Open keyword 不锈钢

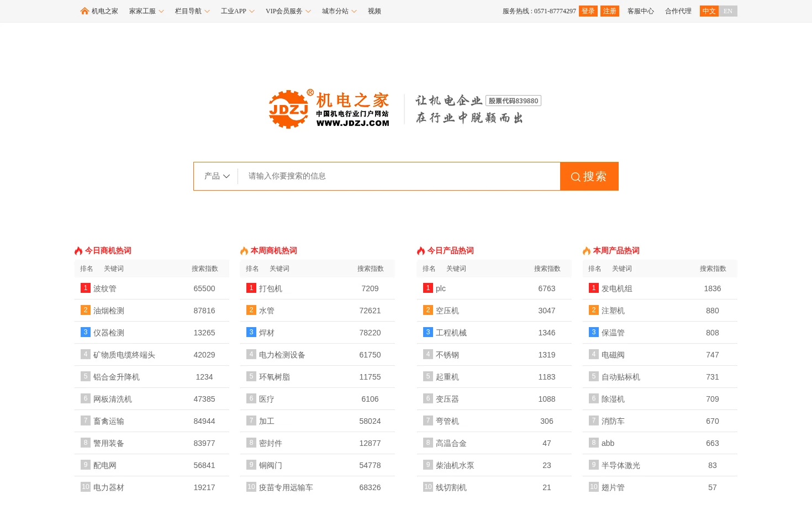pyautogui.click(x=447, y=355)
